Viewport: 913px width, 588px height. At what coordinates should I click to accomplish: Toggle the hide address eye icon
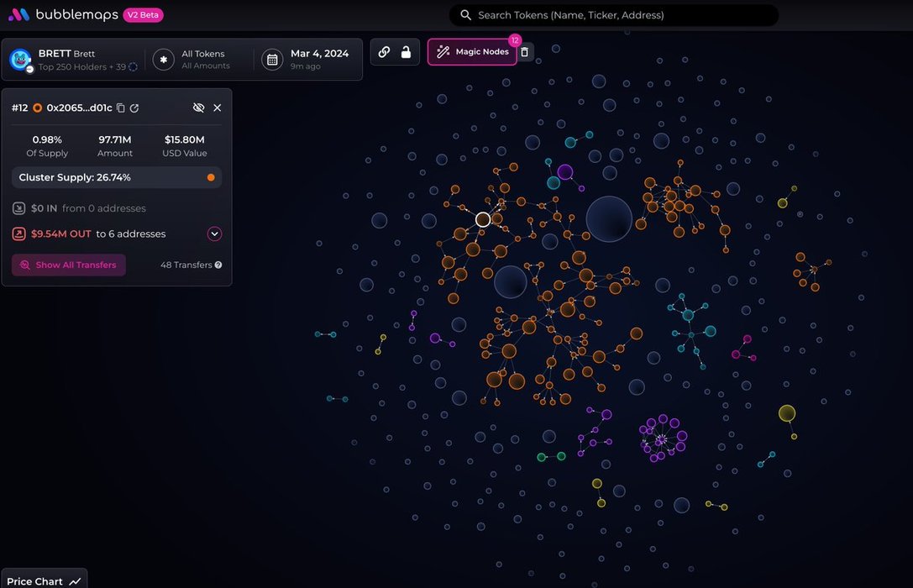[198, 108]
